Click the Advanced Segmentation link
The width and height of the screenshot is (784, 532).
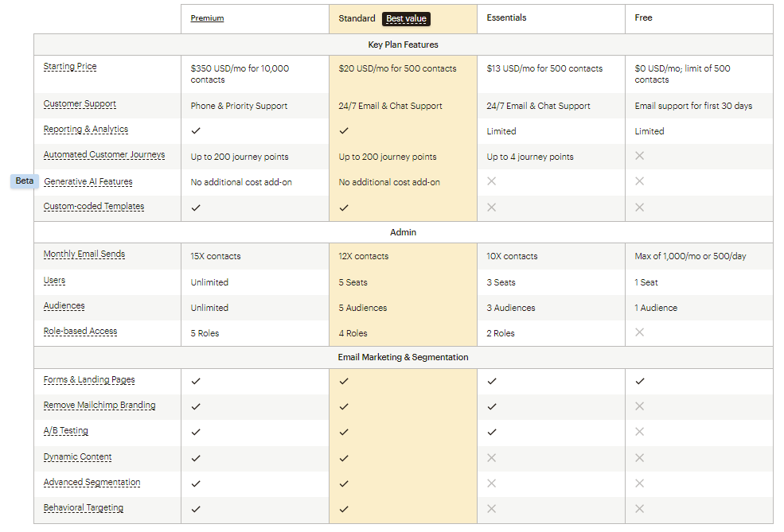click(x=92, y=482)
